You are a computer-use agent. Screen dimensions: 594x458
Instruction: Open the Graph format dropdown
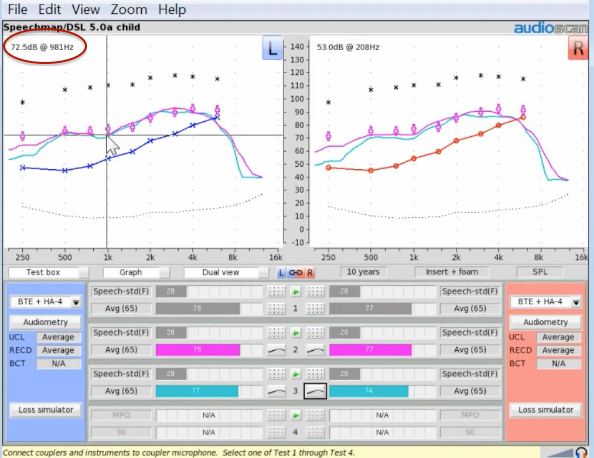[x=136, y=272]
